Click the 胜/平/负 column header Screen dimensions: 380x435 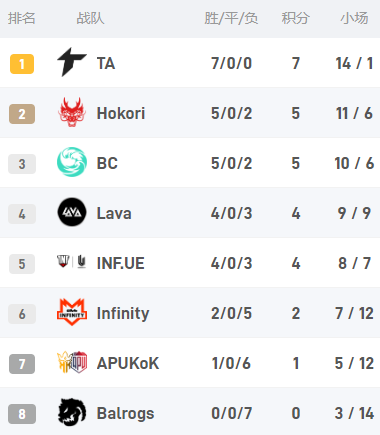pyautogui.click(x=231, y=18)
